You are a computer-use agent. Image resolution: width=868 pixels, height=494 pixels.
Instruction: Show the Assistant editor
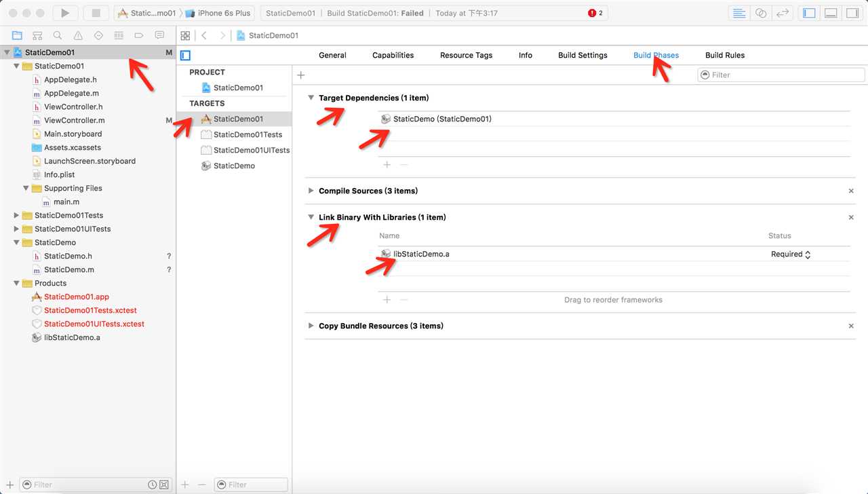tap(761, 13)
